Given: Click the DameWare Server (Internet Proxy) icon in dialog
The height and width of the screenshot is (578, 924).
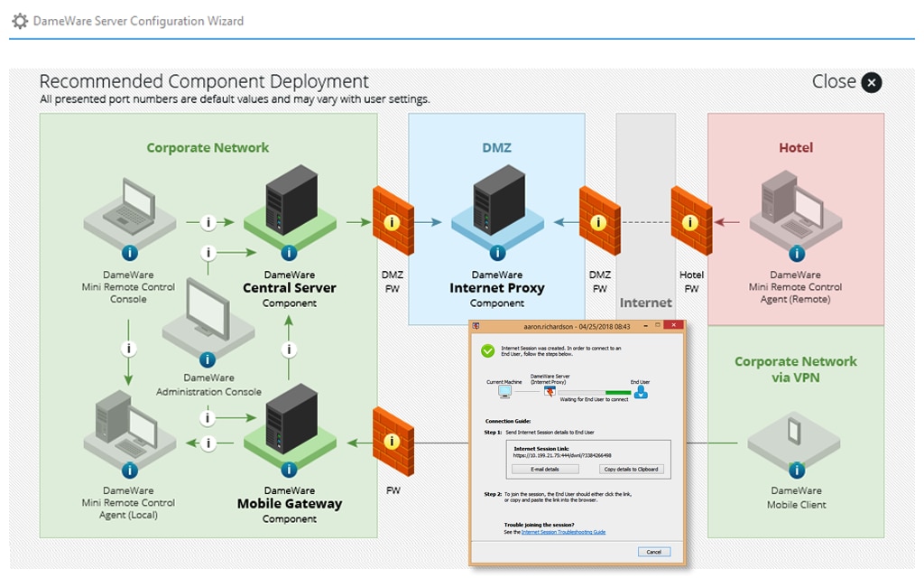Looking at the screenshot, I should click(x=550, y=391).
